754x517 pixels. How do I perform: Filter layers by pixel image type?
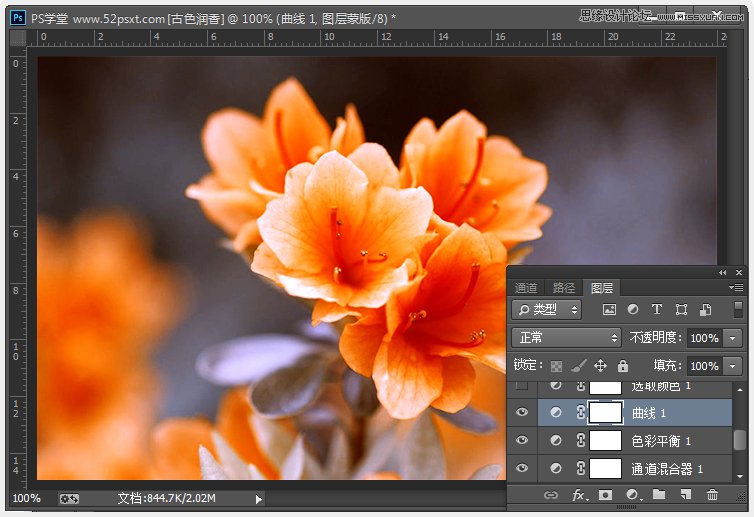(x=609, y=309)
